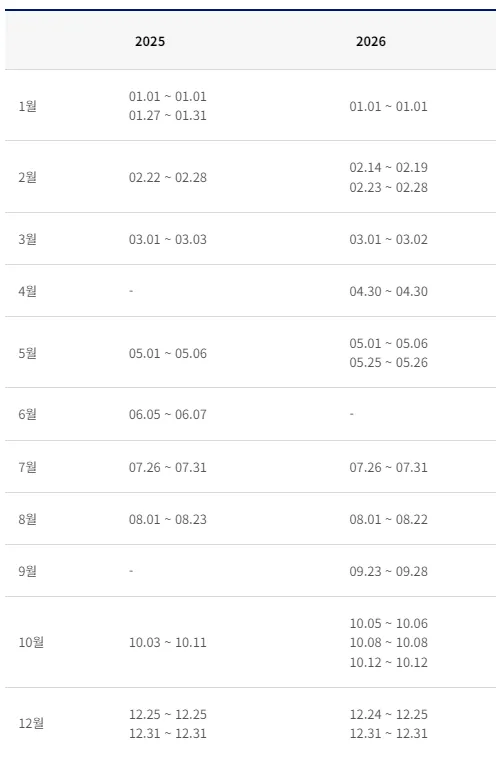496x760 pixels.
Task: Select the 08.01 ~ 08.23 entry
Action: [168, 519]
